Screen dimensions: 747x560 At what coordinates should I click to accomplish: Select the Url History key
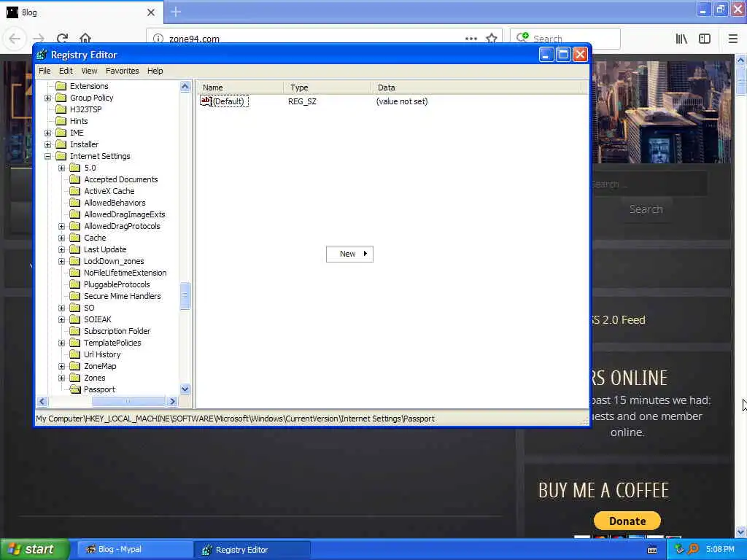tap(102, 355)
